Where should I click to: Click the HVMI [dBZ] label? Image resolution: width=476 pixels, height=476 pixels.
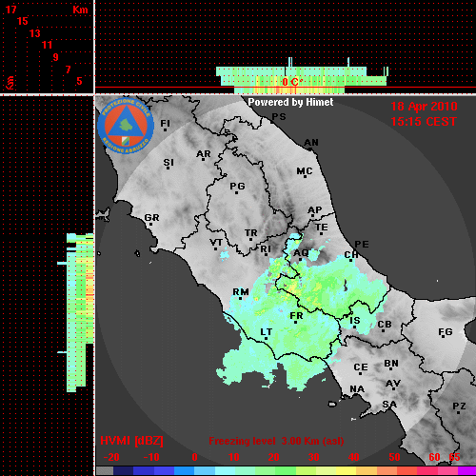coord(131,441)
